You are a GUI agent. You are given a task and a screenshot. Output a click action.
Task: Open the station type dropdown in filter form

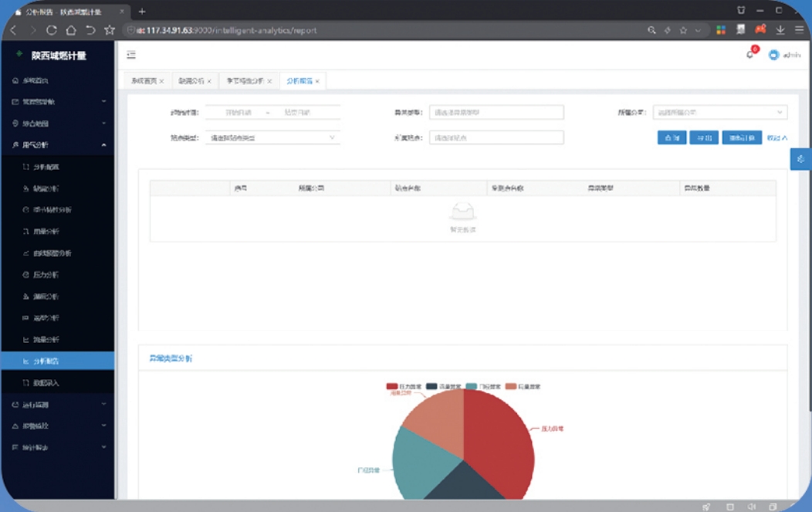pos(272,137)
